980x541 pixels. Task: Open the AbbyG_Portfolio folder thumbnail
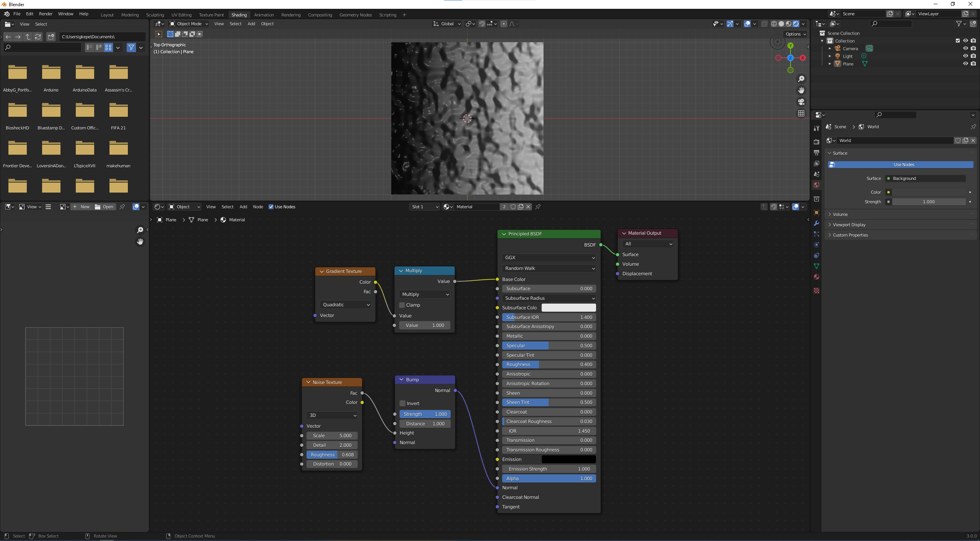click(18, 73)
